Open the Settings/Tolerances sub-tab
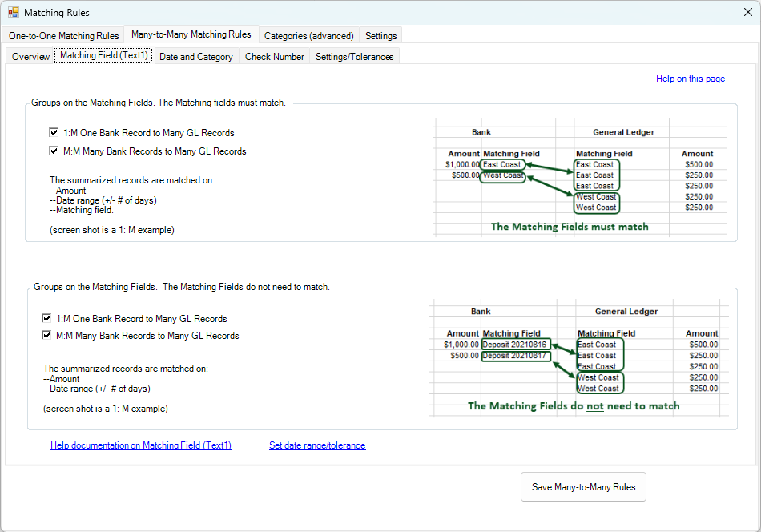Image resolution: width=761 pixels, height=532 pixels. click(354, 57)
